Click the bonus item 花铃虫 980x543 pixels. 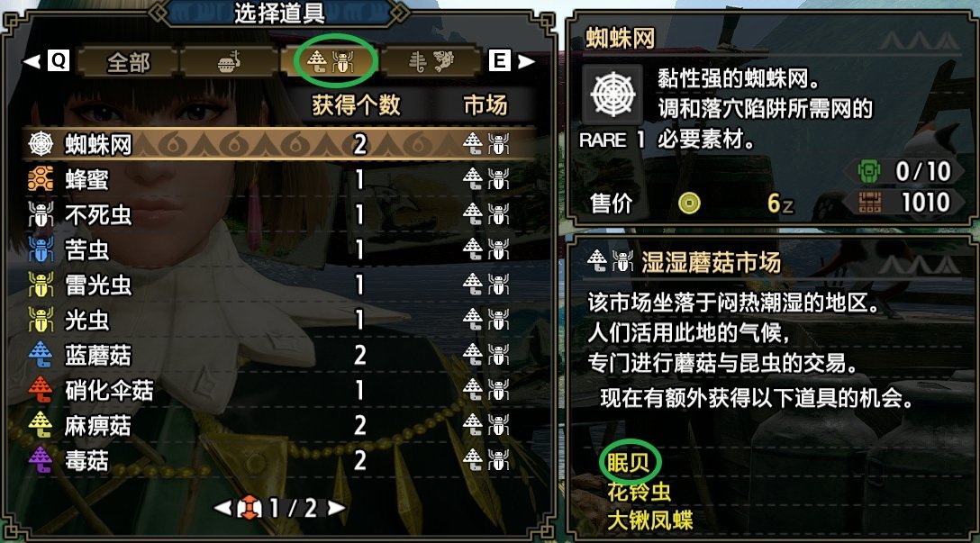[x=639, y=492]
